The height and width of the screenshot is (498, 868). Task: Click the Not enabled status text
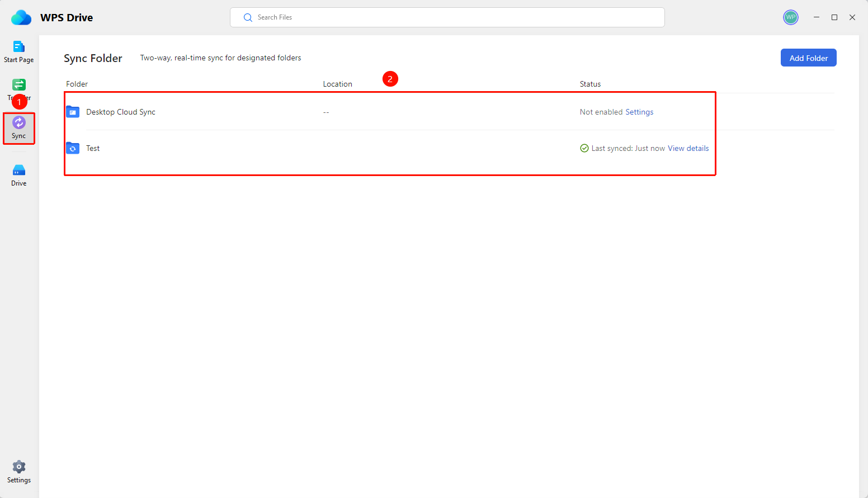pyautogui.click(x=601, y=112)
